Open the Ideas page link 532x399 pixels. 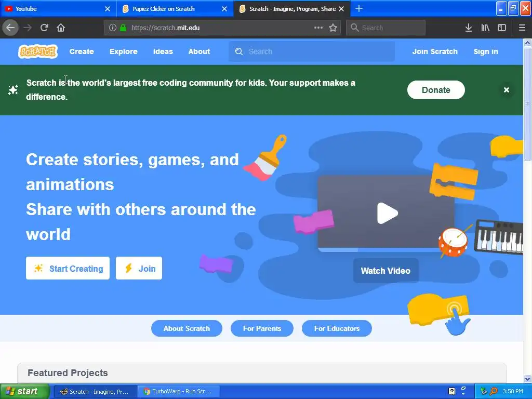tap(163, 51)
